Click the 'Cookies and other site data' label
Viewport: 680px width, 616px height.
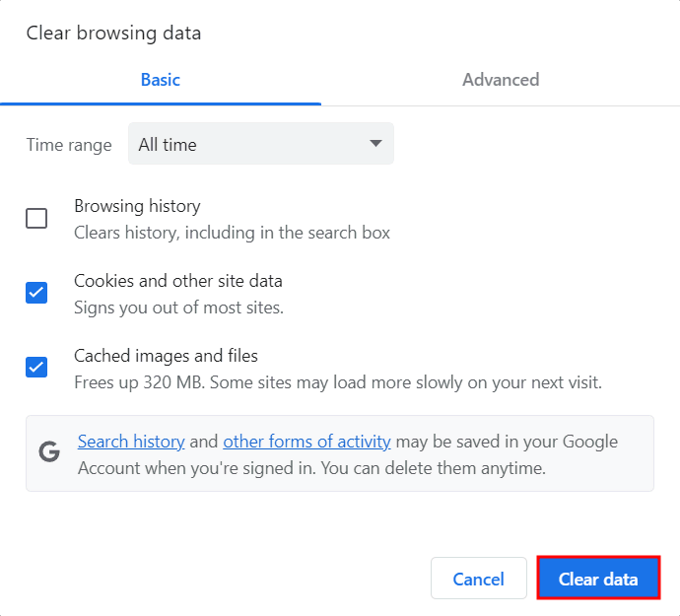tap(177, 281)
